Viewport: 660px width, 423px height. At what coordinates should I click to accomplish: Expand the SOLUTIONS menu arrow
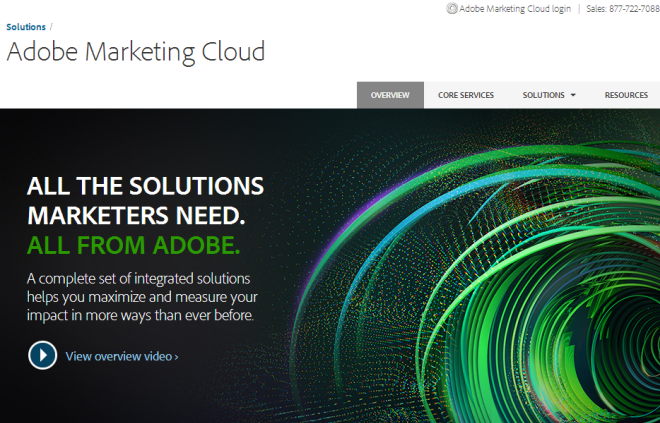[x=573, y=95]
